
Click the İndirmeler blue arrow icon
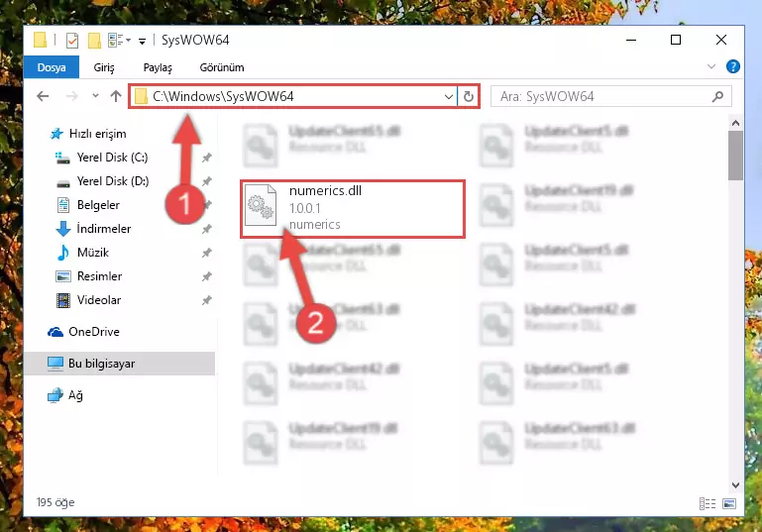pyautogui.click(x=63, y=229)
